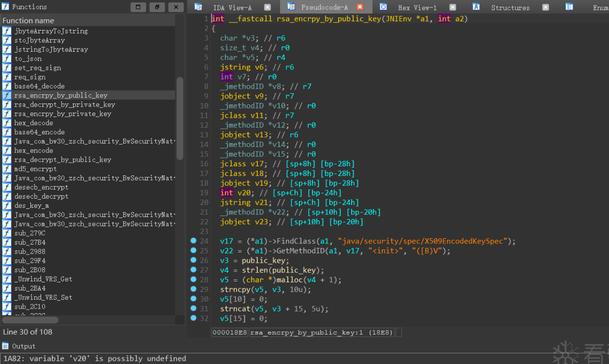Click the tab icon right after the Structures tab
The height and width of the screenshot is (364, 609).
click(569, 7)
